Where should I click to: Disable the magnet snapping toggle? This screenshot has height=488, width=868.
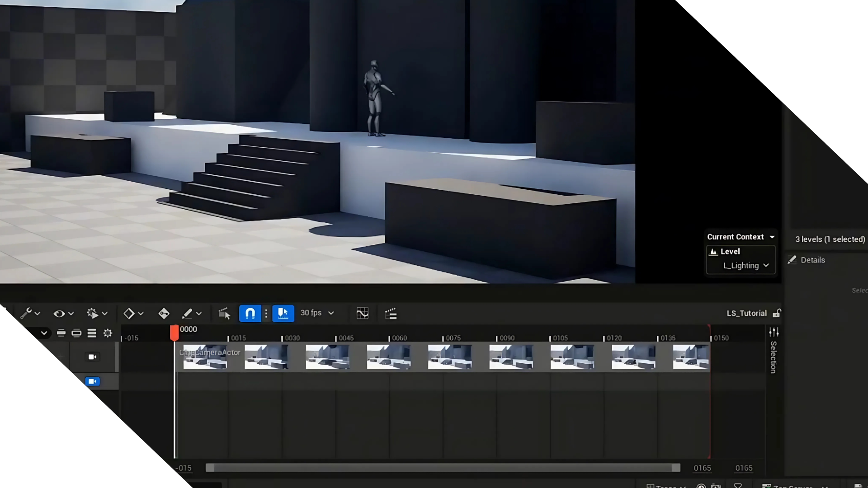[250, 313]
